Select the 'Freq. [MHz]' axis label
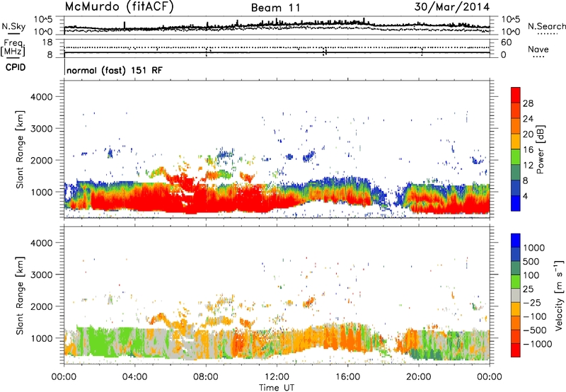Viewport: 566px width, 392px height. (x=13, y=47)
